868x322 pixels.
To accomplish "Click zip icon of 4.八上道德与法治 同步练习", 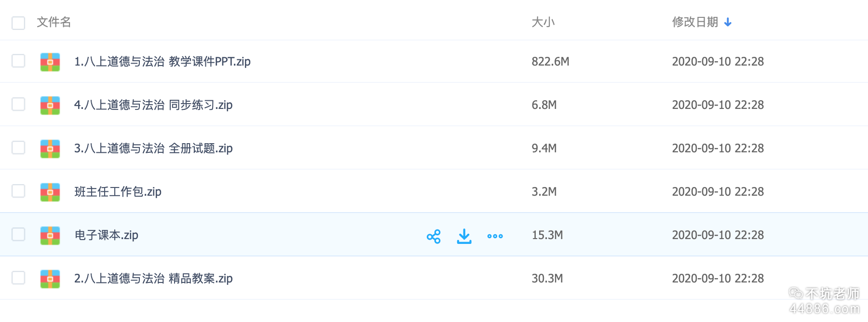I will (50, 106).
